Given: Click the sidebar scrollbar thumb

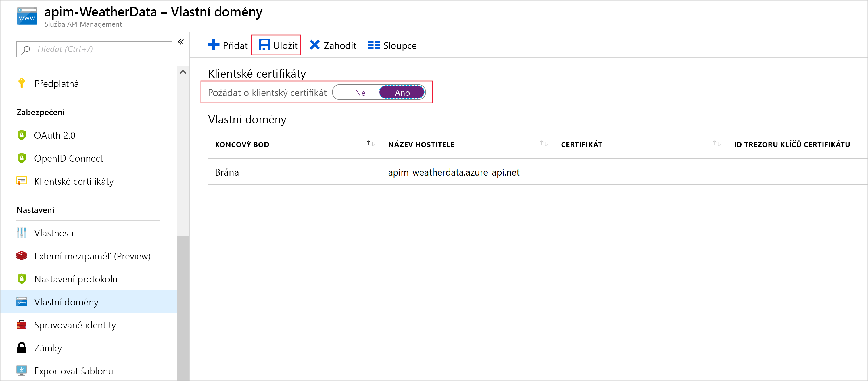Looking at the screenshot, I should click(183, 308).
